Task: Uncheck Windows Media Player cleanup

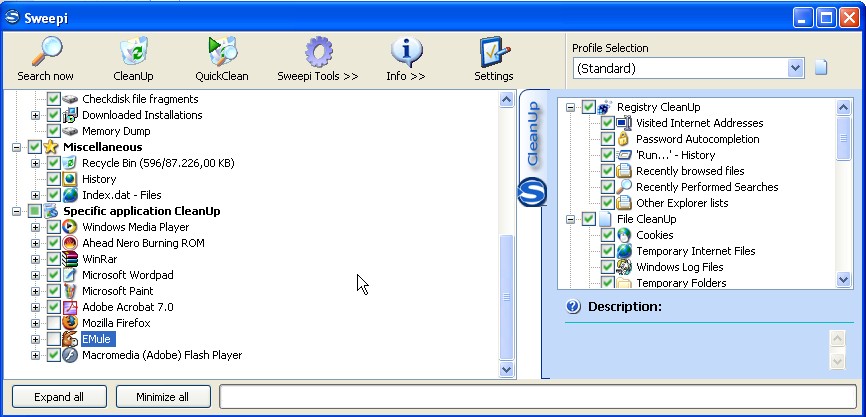Action: (54, 227)
